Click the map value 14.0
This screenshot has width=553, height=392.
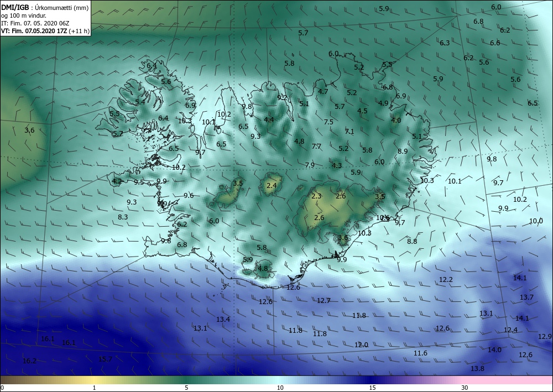[x=494, y=349]
